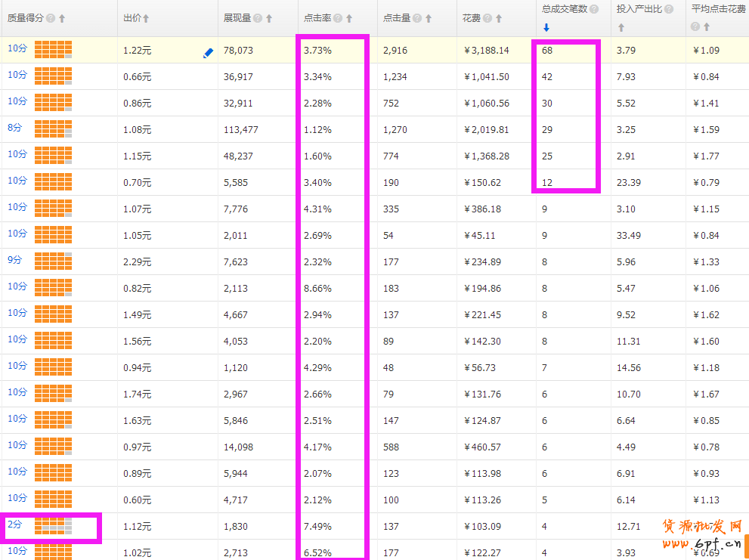Screen dimensions: 749x560
Task: Sort by 质量得分 using its arrow
Action: click(62, 18)
